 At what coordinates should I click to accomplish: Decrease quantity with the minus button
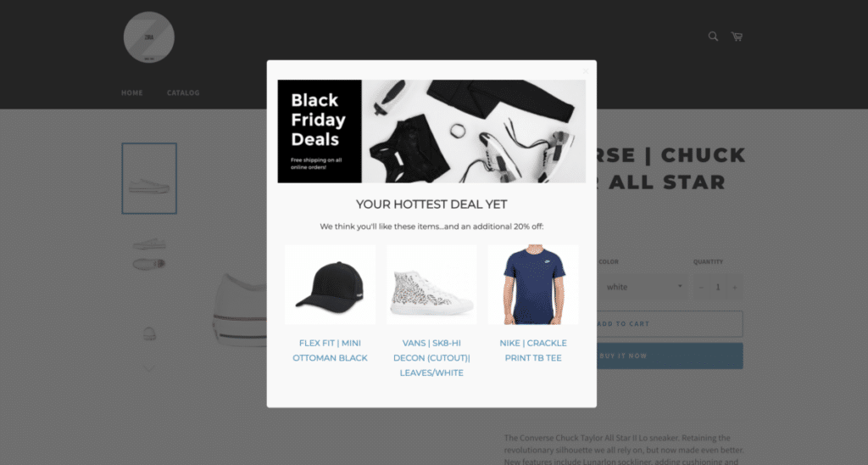tap(701, 287)
